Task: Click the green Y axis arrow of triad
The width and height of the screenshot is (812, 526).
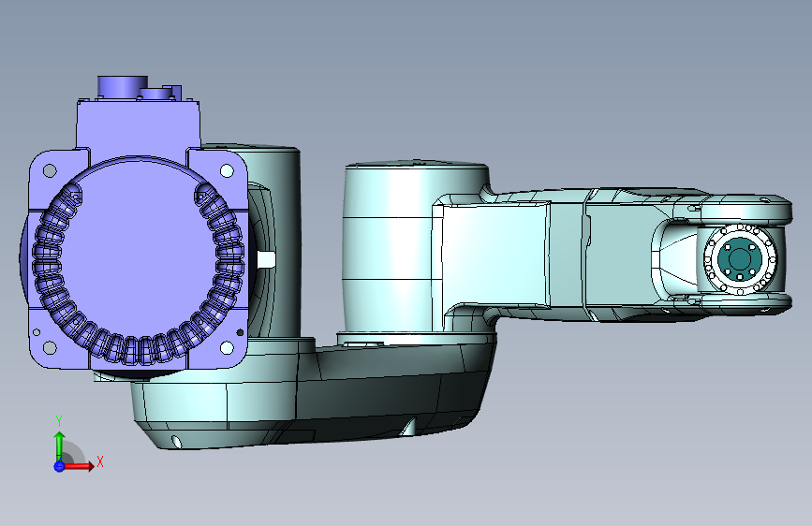Action: click(60, 446)
